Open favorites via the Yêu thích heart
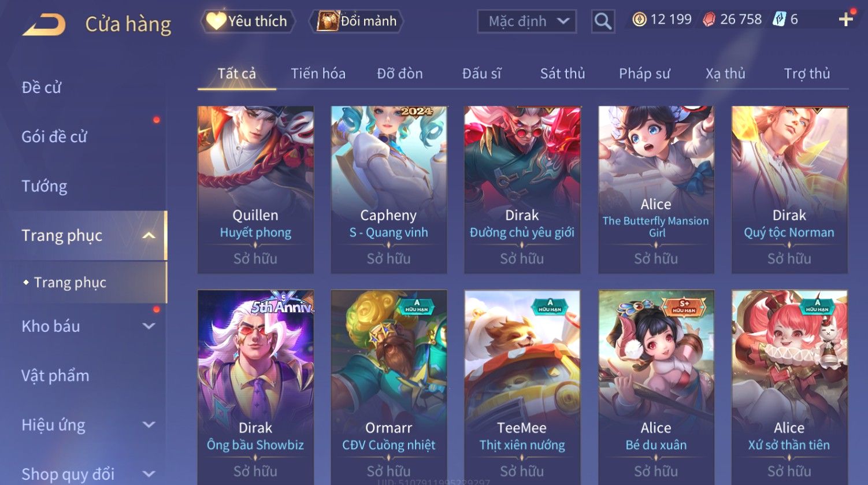The image size is (868, 485). pyautogui.click(x=247, y=21)
